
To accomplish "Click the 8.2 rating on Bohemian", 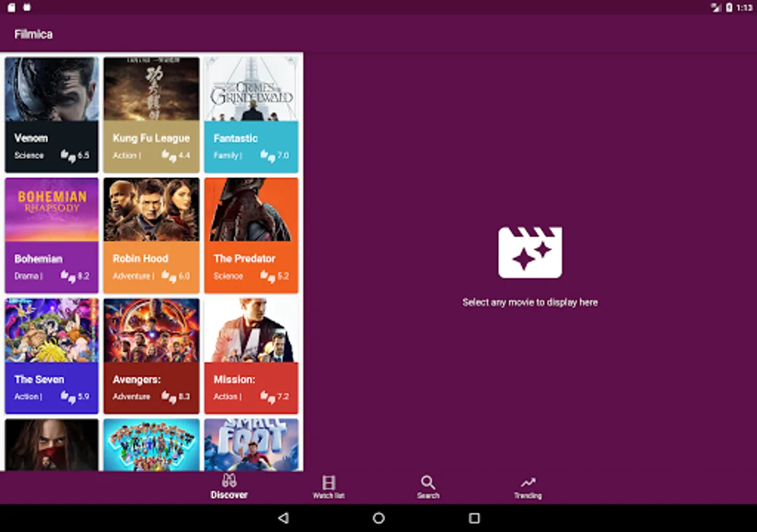I will pos(83,276).
